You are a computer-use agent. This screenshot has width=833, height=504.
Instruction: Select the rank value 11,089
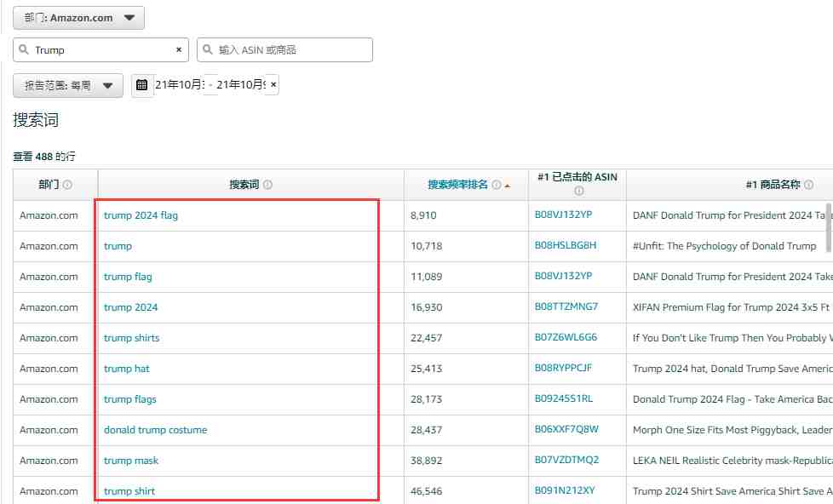[x=426, y=277]
